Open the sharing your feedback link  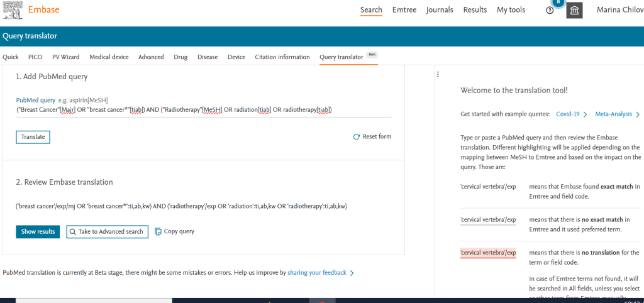coord(317,273)
